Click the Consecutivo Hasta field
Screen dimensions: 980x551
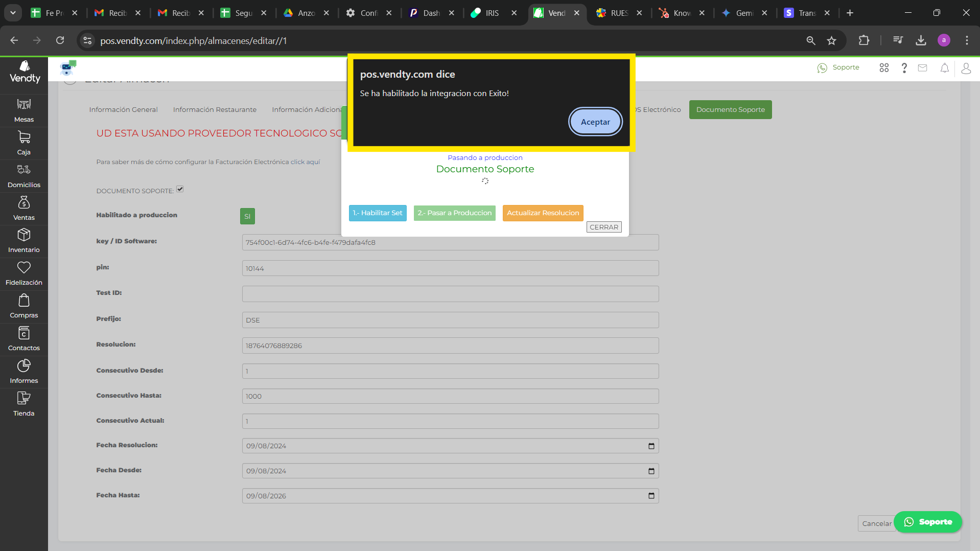pos(450,396)
